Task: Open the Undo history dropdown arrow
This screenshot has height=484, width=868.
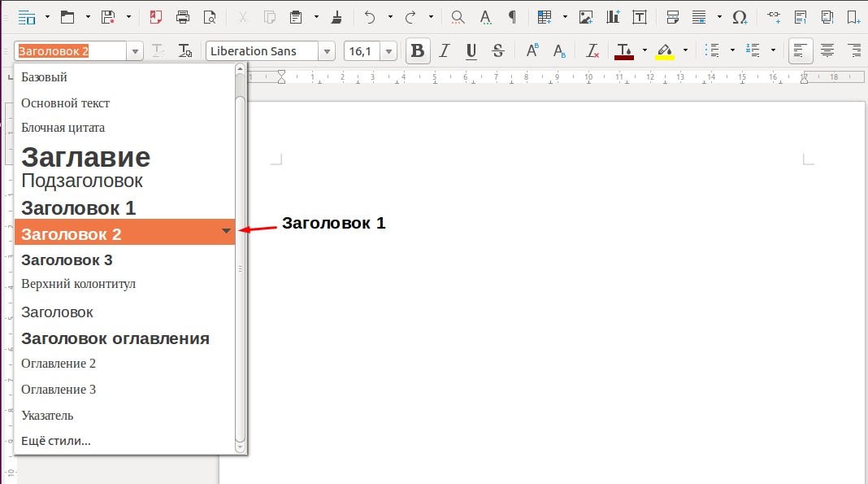Action: pyautogui.click(x=390, y=17)
